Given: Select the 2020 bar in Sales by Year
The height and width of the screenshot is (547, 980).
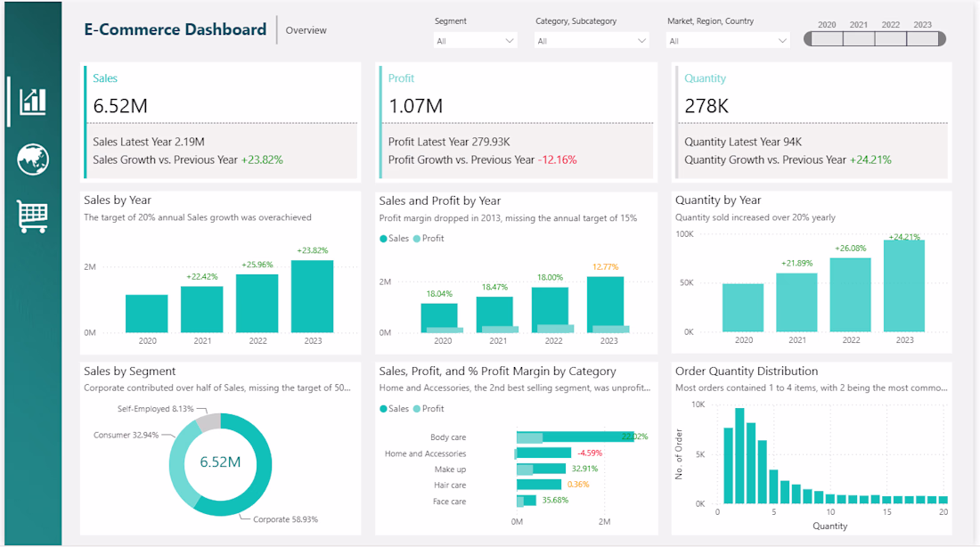Looking at the screenshot, I should point(146,314).
